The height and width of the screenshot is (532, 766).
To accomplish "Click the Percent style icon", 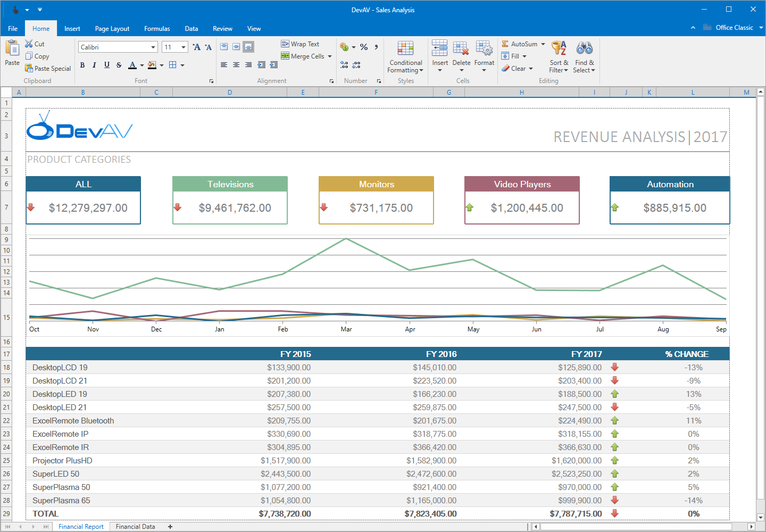I will pos(364,47).
